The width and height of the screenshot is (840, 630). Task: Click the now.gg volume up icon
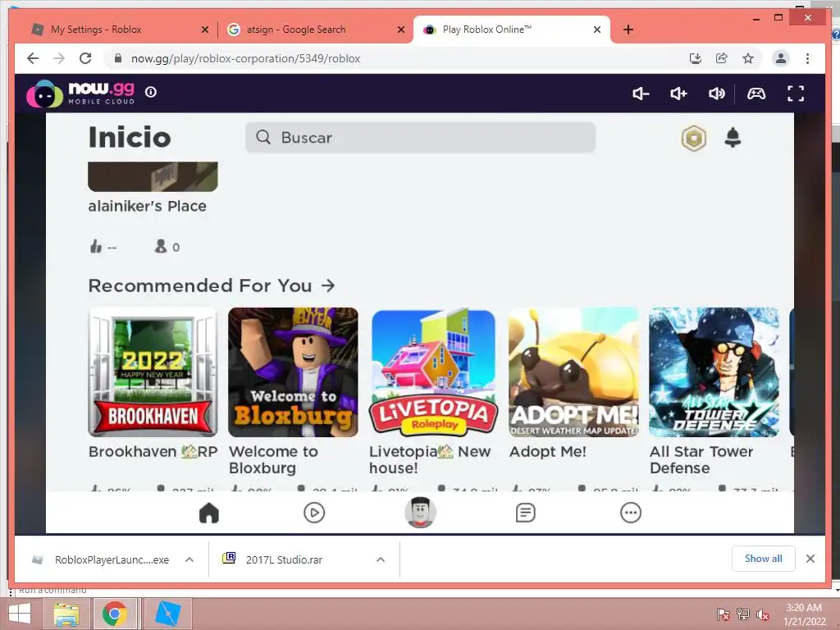click(678, 94)
